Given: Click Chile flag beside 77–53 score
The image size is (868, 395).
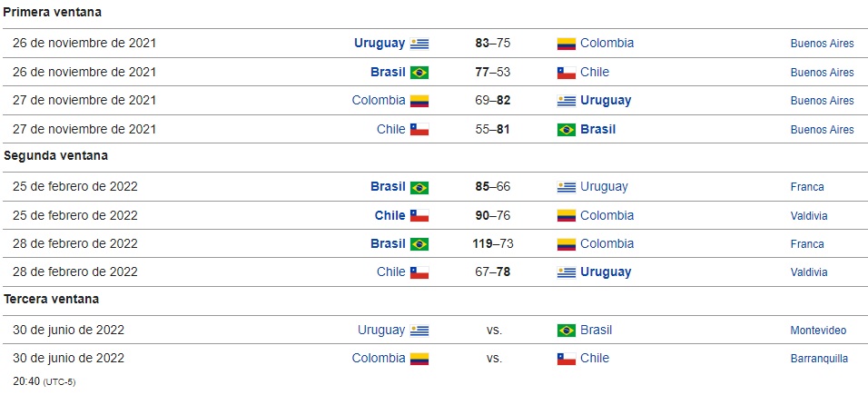Looking at the screenshot, I should 567,73.
